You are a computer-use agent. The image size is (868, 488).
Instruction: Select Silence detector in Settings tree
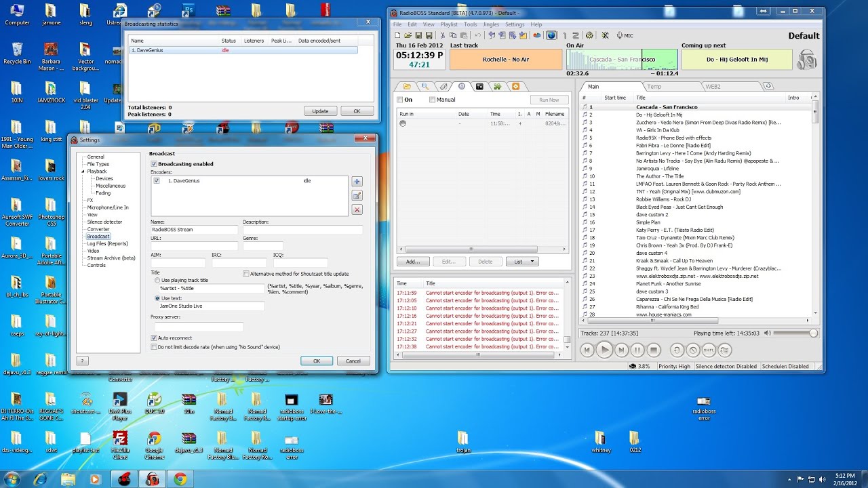[104, 222]
